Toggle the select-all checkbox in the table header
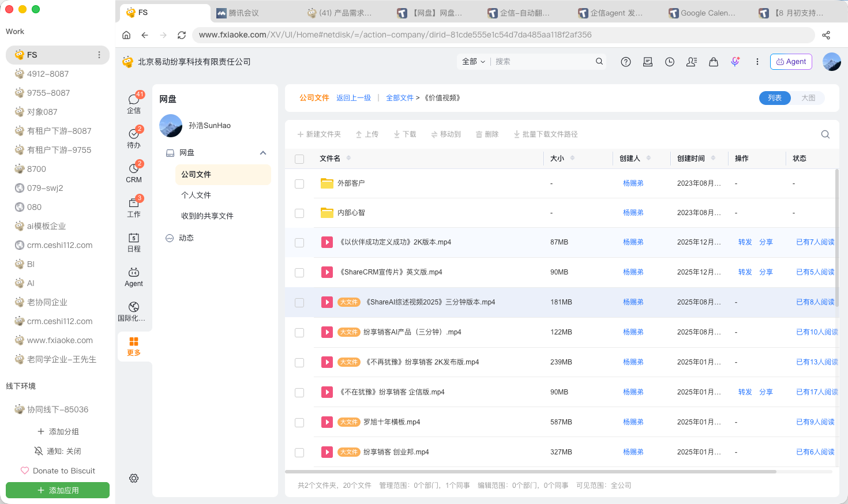This screenshot has width=848, height=504. 299,159
